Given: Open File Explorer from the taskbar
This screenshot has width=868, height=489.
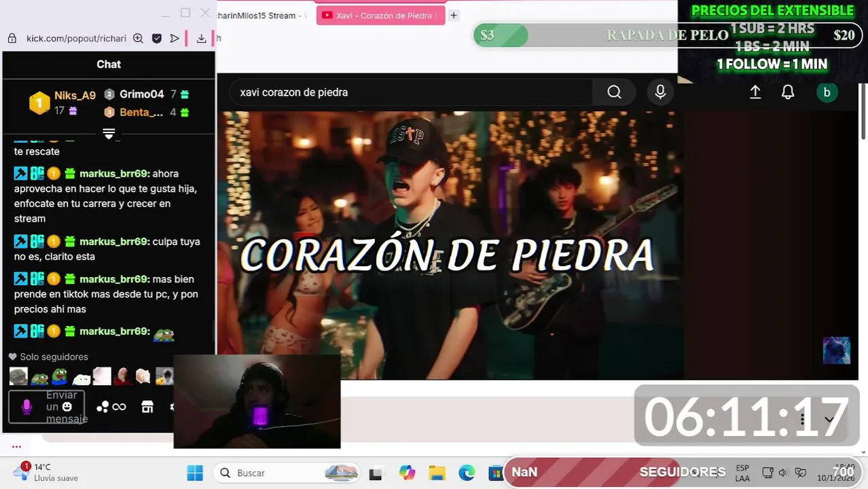Looking at the screenshot, I should click(437, 473).
